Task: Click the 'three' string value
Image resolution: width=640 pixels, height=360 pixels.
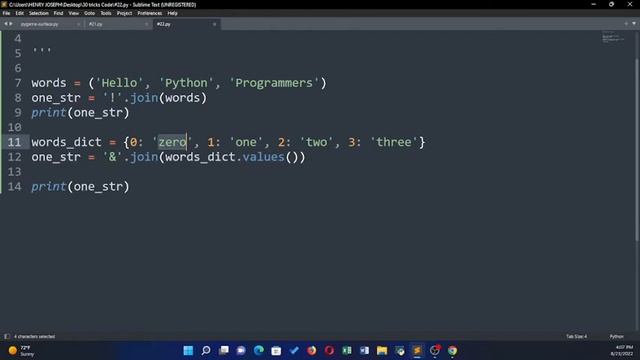Action: pyautogui.click(x=394, y=142)
